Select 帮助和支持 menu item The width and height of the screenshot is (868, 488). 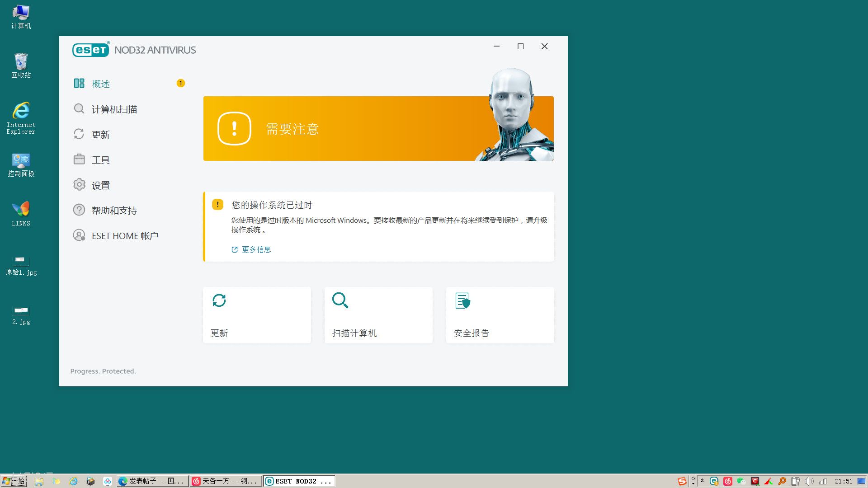114,211
